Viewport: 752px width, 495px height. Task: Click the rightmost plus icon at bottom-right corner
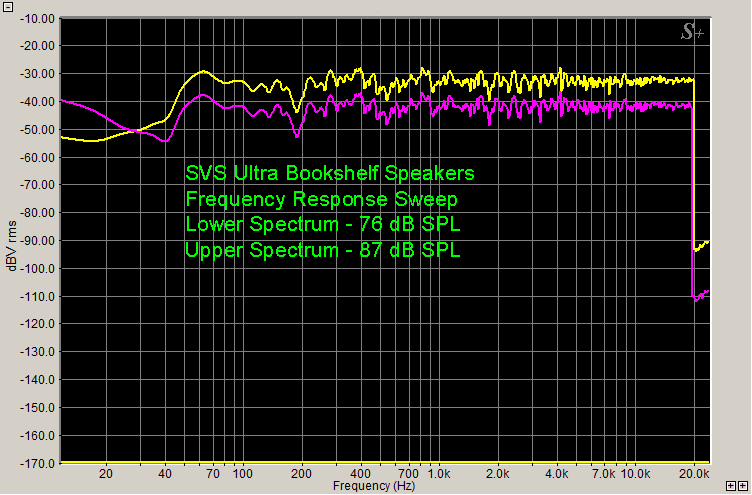tap(743, 485)
